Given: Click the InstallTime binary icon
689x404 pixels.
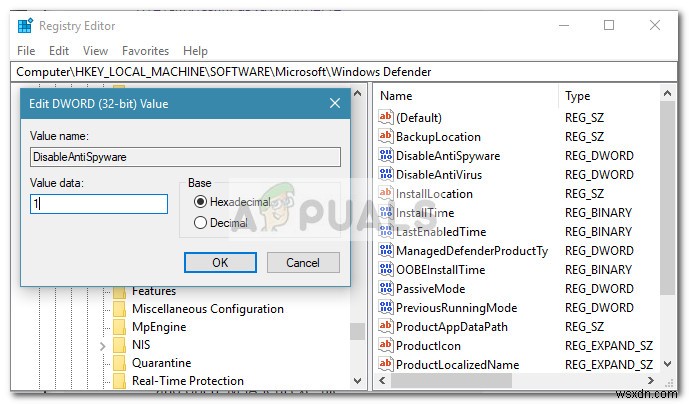Looking at the screenshot, I should [x=385, y=212].
